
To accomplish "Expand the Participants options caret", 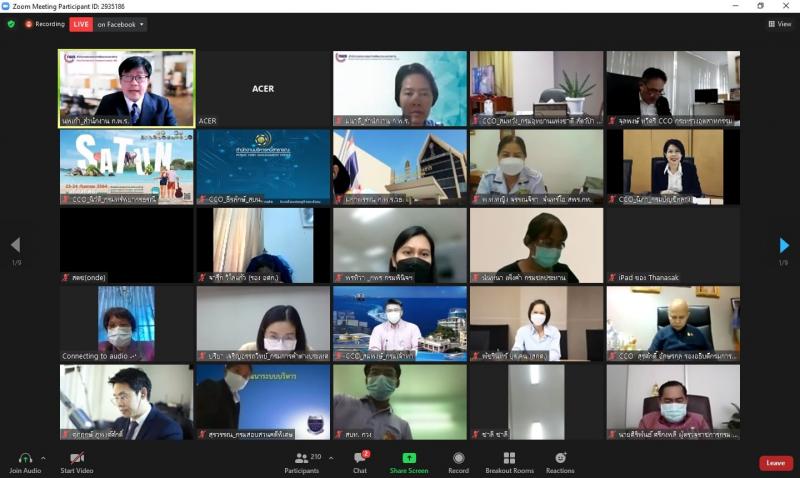I will (331, 458).
